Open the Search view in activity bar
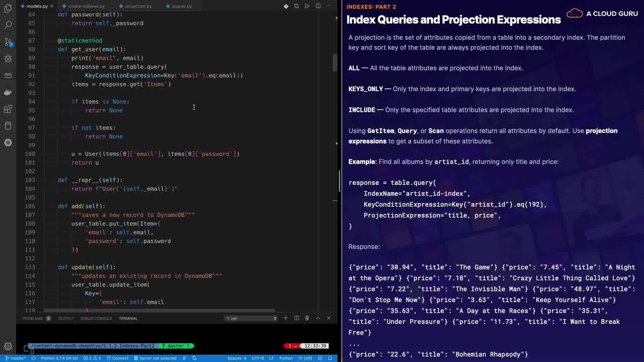 click(x=8, y=25)
